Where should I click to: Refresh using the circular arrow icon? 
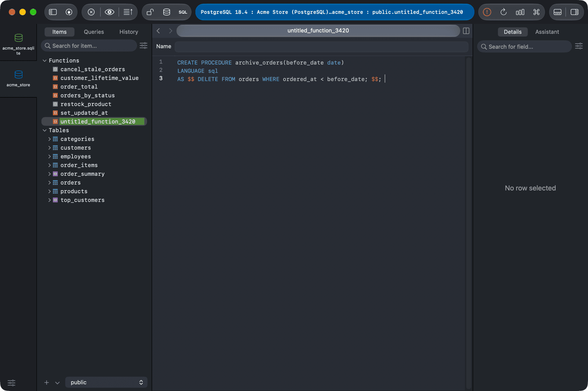pyautogui.click(x=503, y=12)
